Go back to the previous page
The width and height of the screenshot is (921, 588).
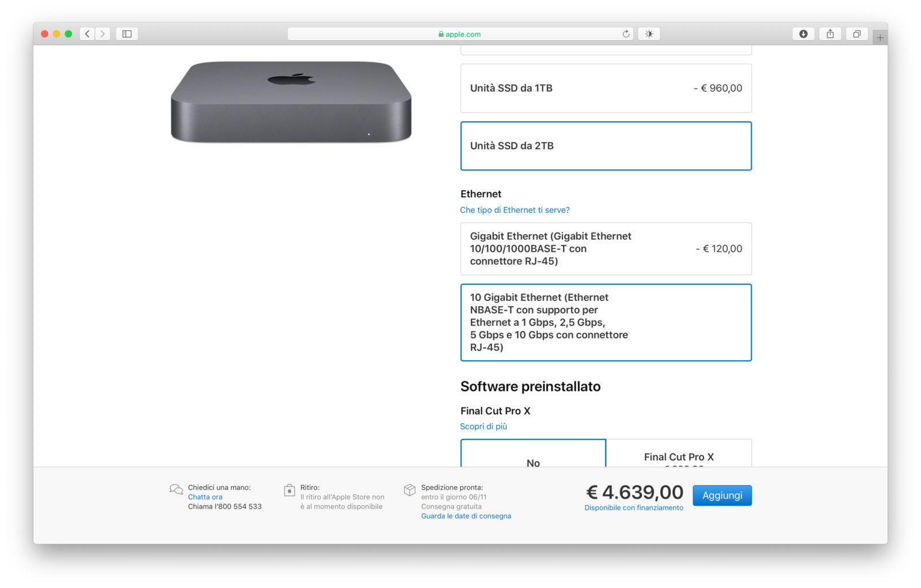[87, 34]
